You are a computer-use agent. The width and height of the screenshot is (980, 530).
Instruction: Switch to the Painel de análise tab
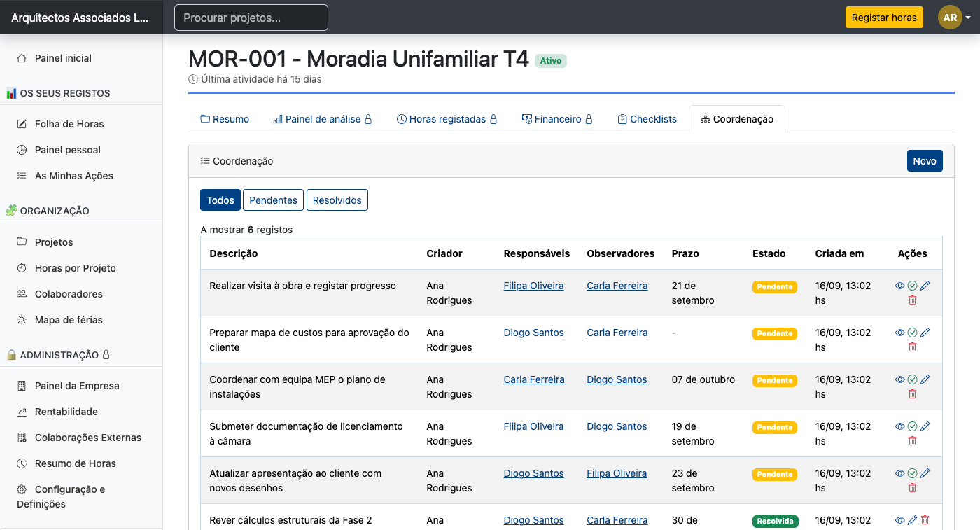coord(323,119)
